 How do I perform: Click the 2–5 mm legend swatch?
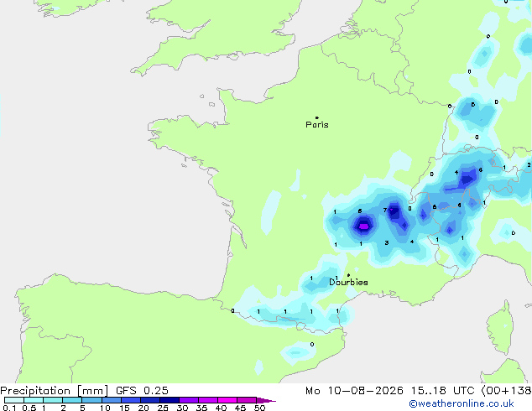(x=72, y=400)
